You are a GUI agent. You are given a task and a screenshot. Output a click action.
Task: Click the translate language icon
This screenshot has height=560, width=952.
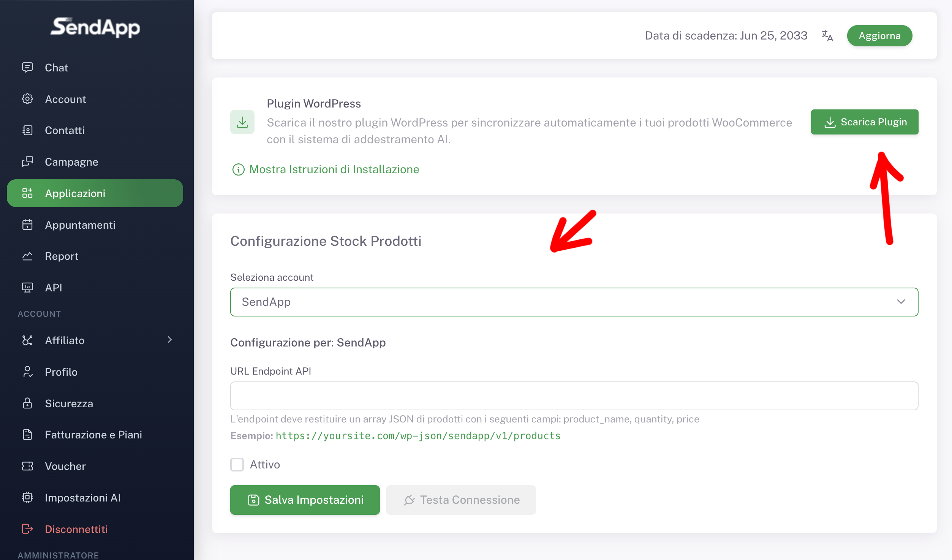click(x=827, y=36)
